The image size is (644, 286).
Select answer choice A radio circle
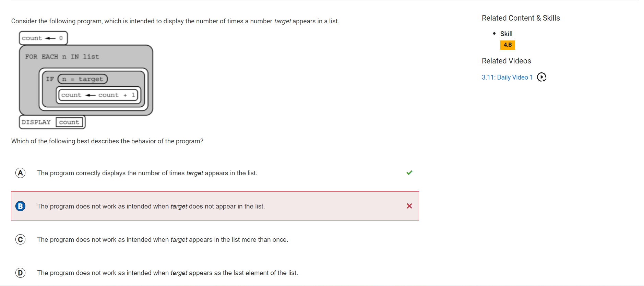point(21,173)
